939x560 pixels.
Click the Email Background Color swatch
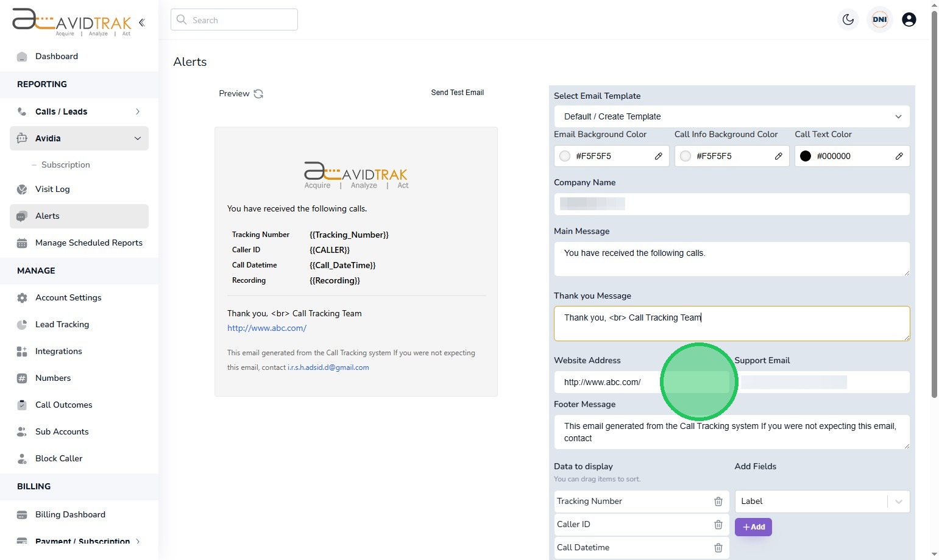[565, 156]
